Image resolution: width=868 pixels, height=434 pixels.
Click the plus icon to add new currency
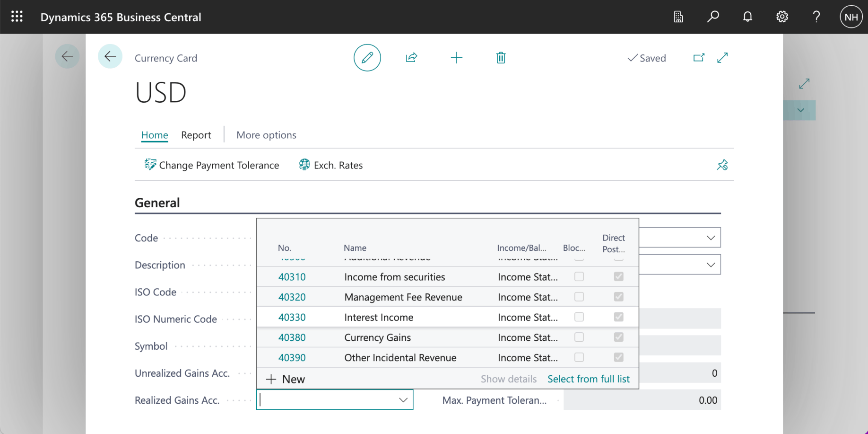[x=456, y=58]
